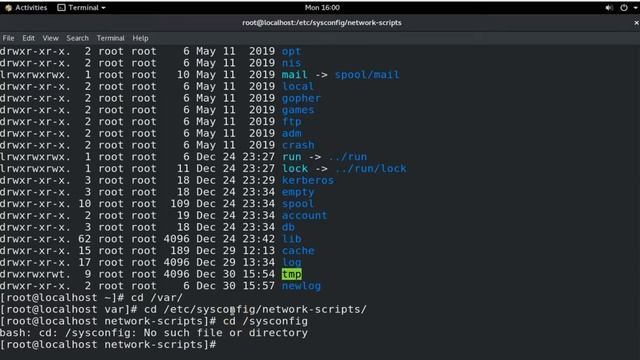Click the 'empty' directory name
Screen dimensions: 640x360
tap(298, 192)
